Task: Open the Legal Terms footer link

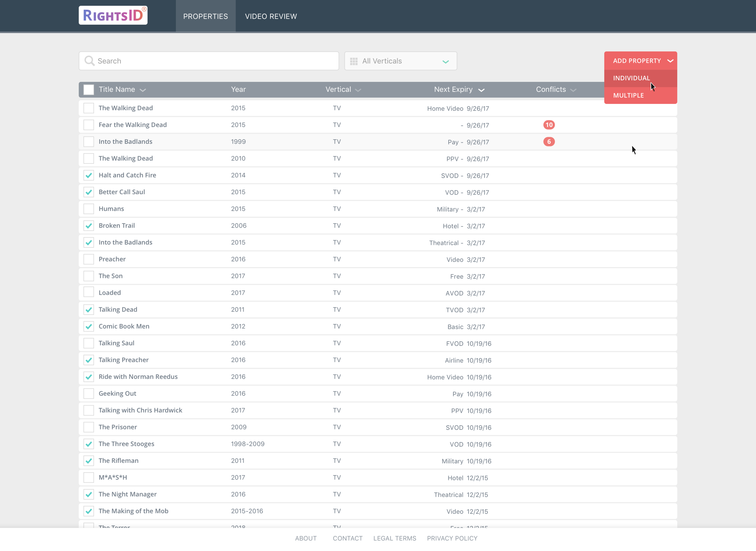Action: click(395, 538)
